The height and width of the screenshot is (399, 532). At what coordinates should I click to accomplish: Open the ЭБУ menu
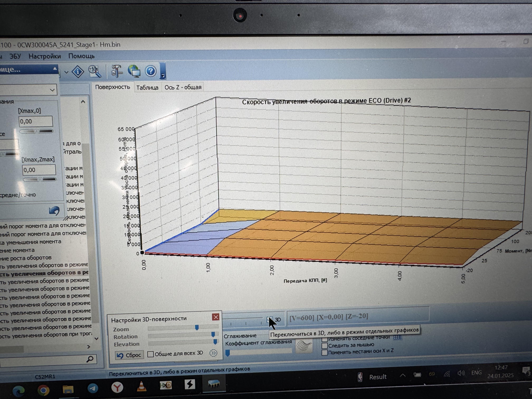click(x=15, y=56)
